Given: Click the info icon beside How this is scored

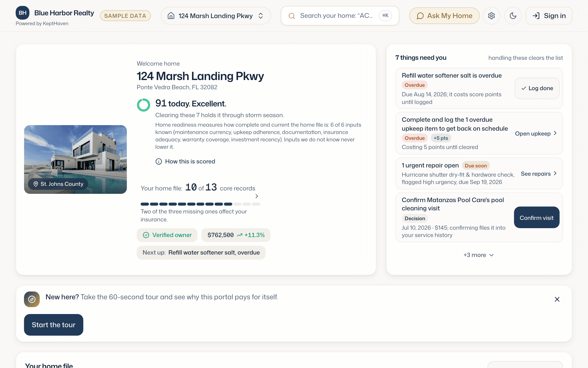Looking at the screenshot, I should [x=159, y=161].
